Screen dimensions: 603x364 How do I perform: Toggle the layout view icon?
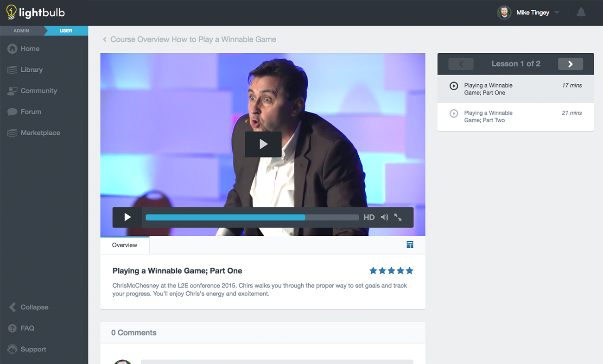pyautogui.click(x=410, y=245)
